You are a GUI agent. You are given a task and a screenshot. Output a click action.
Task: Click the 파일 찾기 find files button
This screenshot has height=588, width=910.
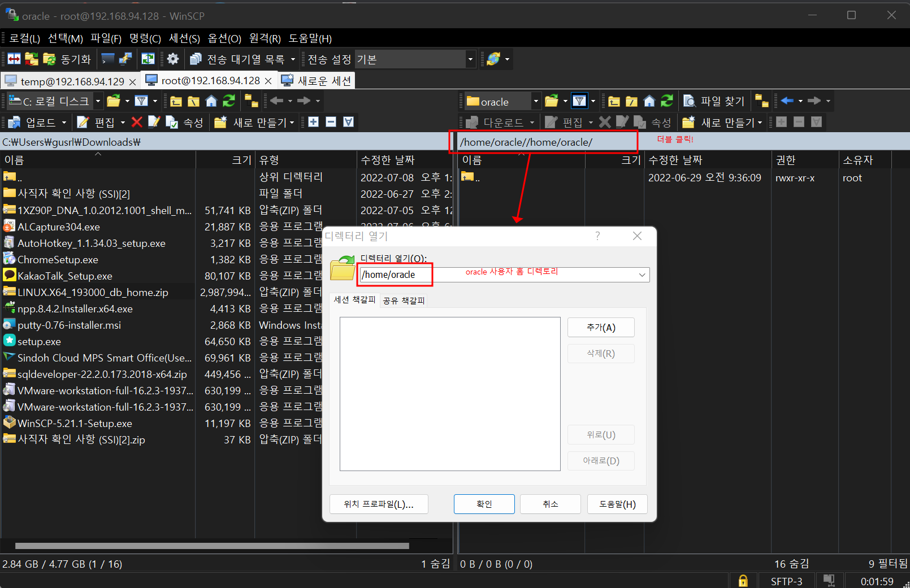(x=714, y=101)
